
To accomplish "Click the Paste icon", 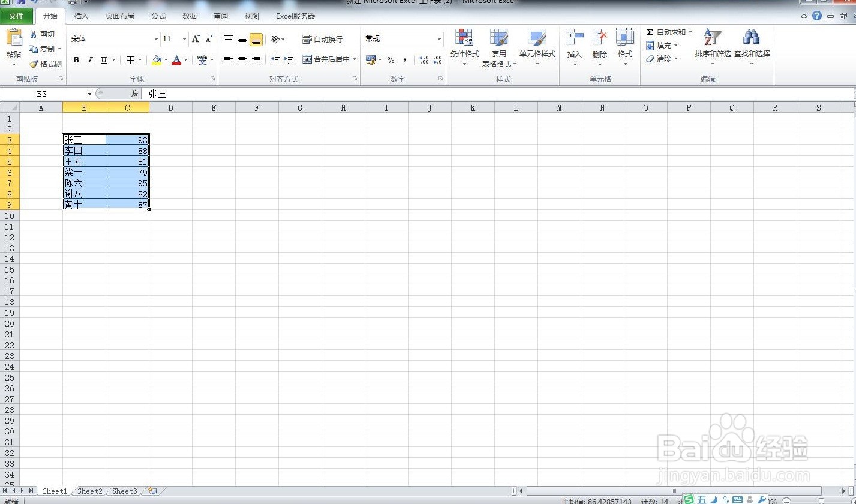I will pyautogui.click(x=14, y=38).
